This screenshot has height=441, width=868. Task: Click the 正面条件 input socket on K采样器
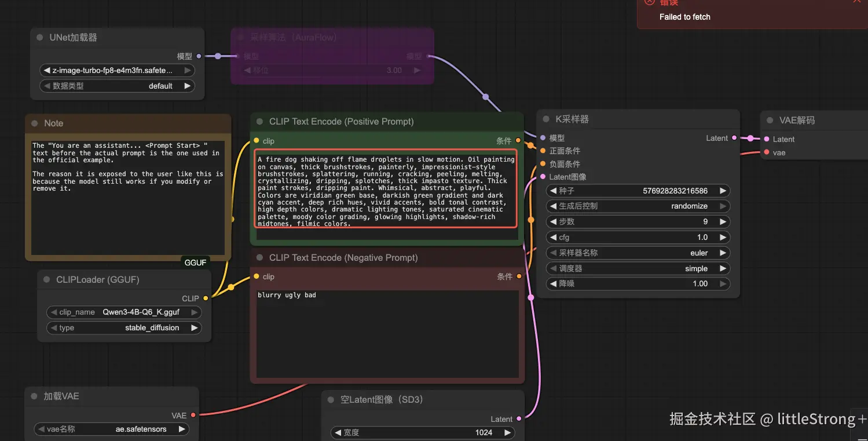pyautogui.click(x=543, y=151)
